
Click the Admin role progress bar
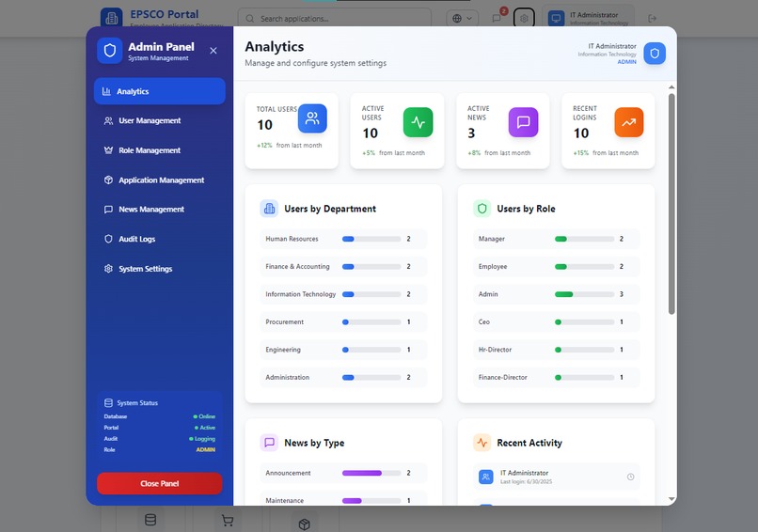click(x=584, y=294)
